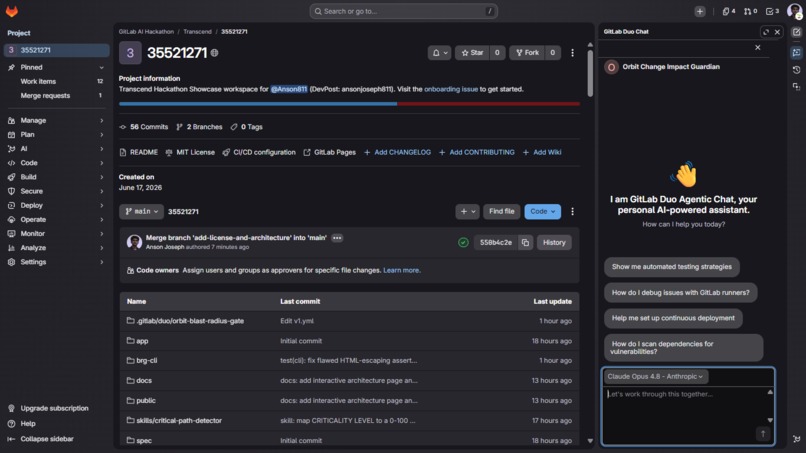The image size is (806, 453).
Task: Click the repository languages bar
Action: click(349, 104)
